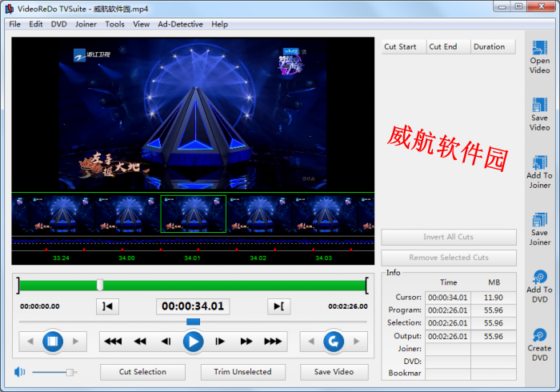The height and width of the screenshot is (392, 560).
Task: Open the Ad-Detective menu
Action: (x=180, y=24)
